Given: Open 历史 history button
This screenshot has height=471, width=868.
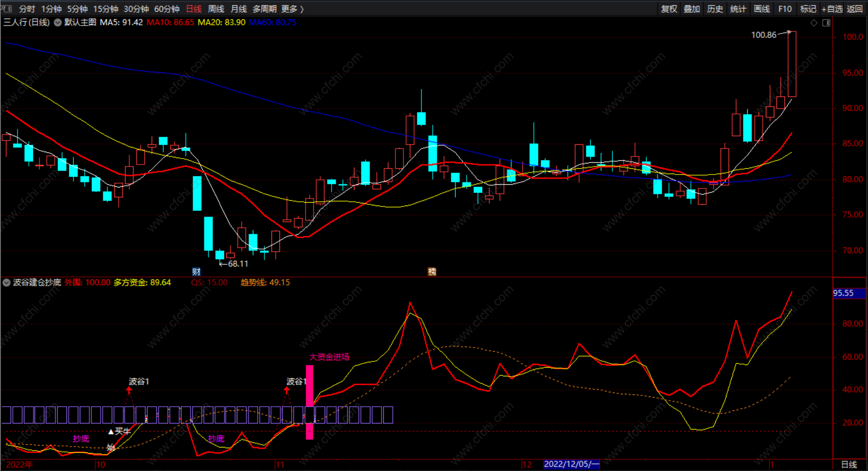Looking at the screenshot, I should coord(715,9).
